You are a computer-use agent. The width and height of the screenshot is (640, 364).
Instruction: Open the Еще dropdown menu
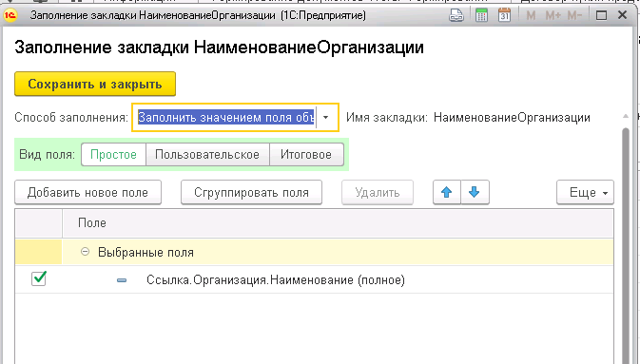[x=585, y=192]
